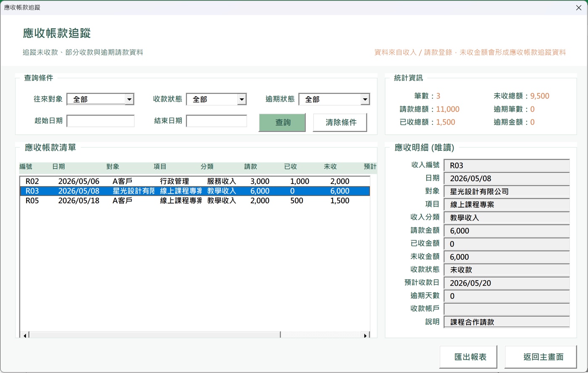
Task: Click the horizontal scrollbar thumb of the list
Action: (155, 335)
